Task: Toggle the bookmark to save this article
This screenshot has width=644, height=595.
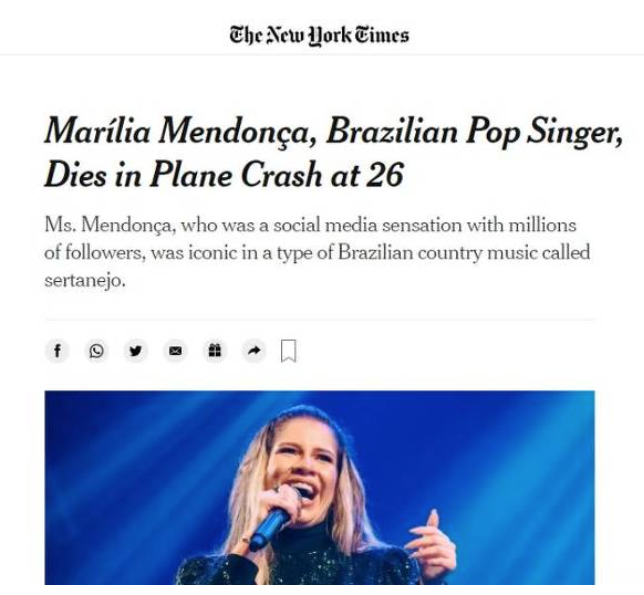Action: pyautogui.click(x=288, y=351)
